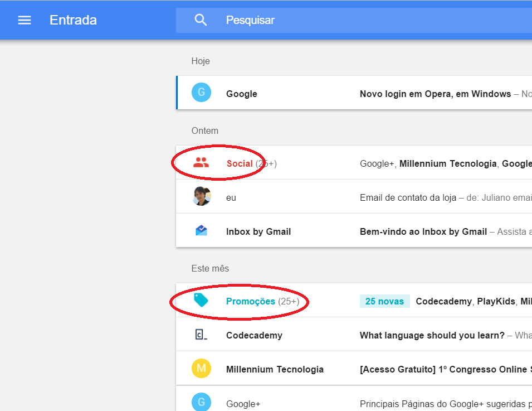Image resolution: width=532 pixels, height=411 pixels.
Task: Click the search magnifier icon
Action: 201,20
